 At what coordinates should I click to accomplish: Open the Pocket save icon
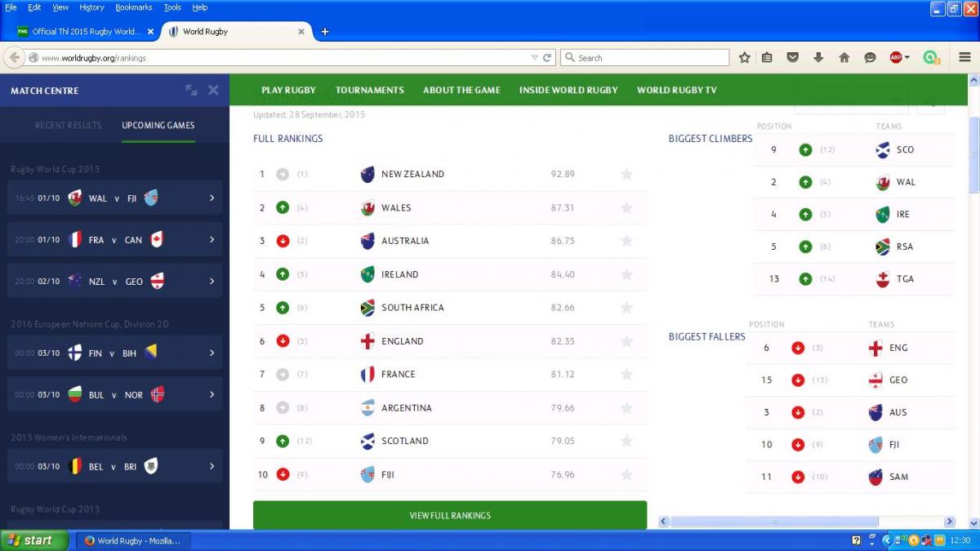(x=792, y=58)
